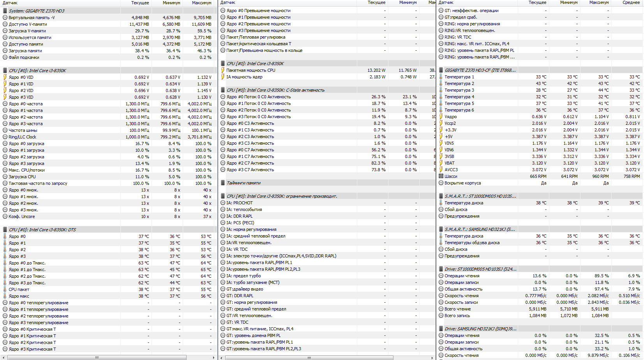Select the Скорость записи row
Screen dimensions: 644x360
tap(540, 302)
